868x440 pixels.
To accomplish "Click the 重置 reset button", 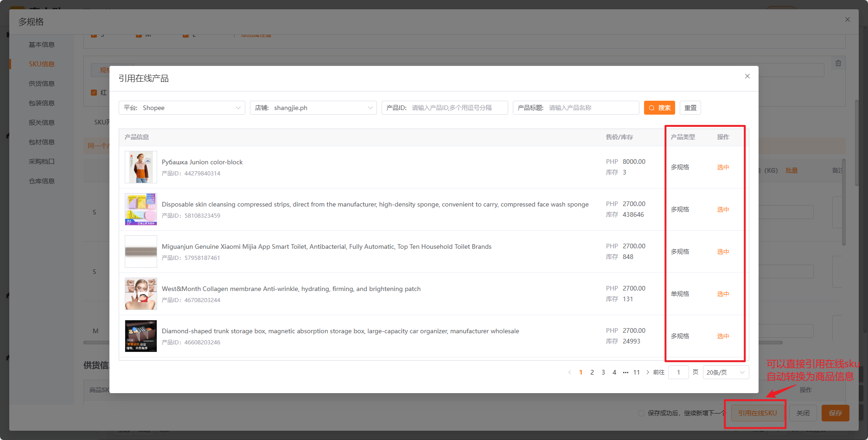I will 690,108.
